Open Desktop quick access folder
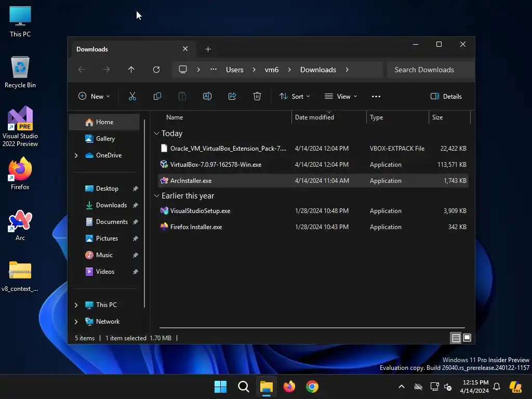The width and height of the screenshot is (532, 399). [x=104, y=188]
